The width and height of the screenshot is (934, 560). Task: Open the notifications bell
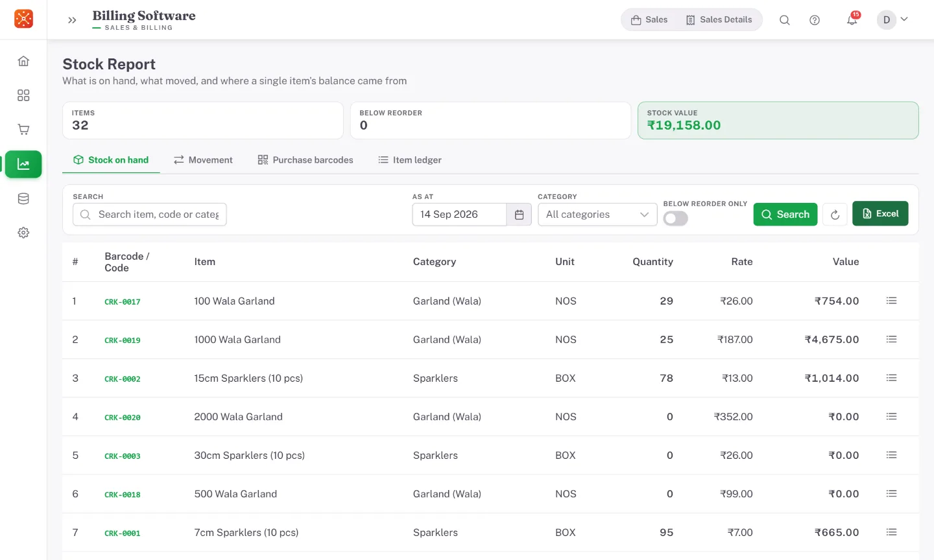point(852,20)
